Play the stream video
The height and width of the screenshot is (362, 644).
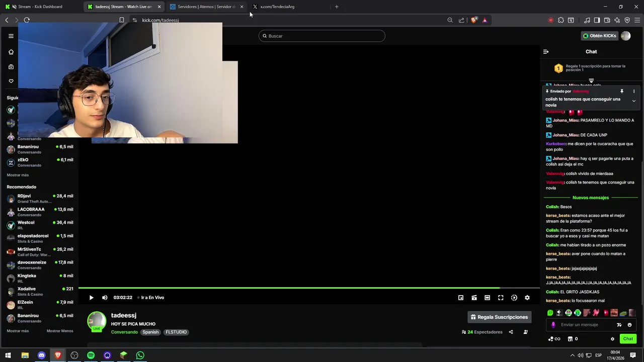click(91, 298)
